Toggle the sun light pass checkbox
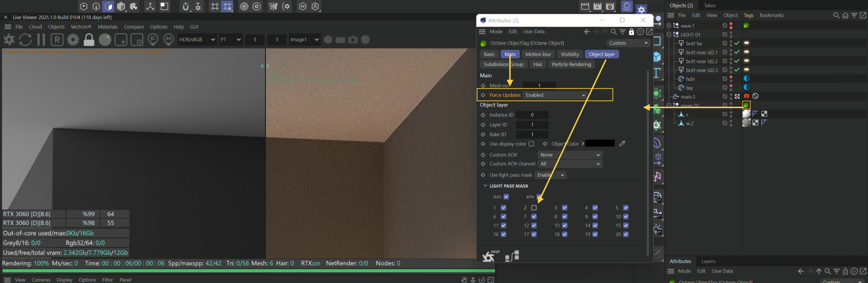 tap(506, 197)
